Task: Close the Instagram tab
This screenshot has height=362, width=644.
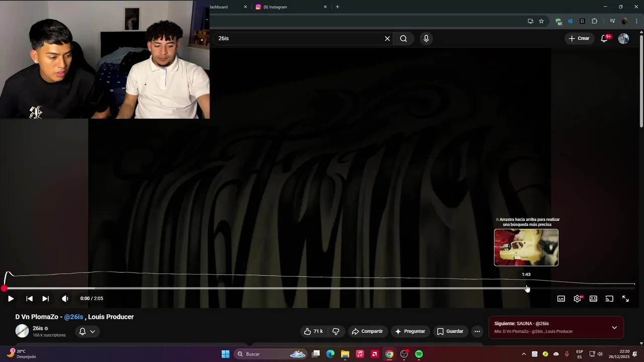Action: [325, 7]
